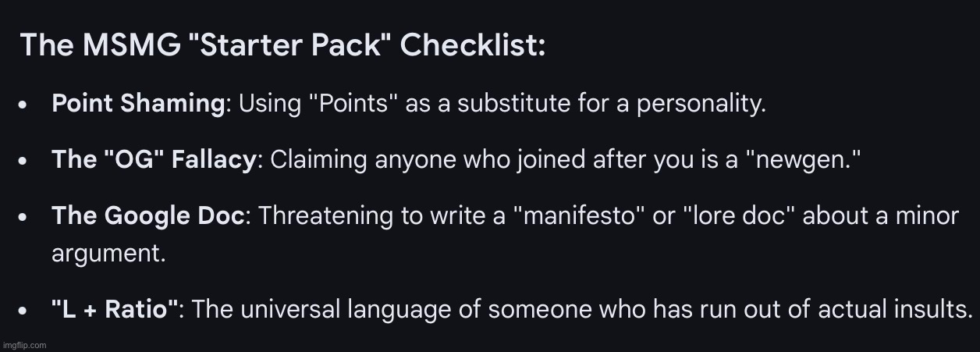The width and height of the screenshot is (980, 352).
Task: Click the word "Threatening" in the third bullet
Action: [x=328, y=216]
